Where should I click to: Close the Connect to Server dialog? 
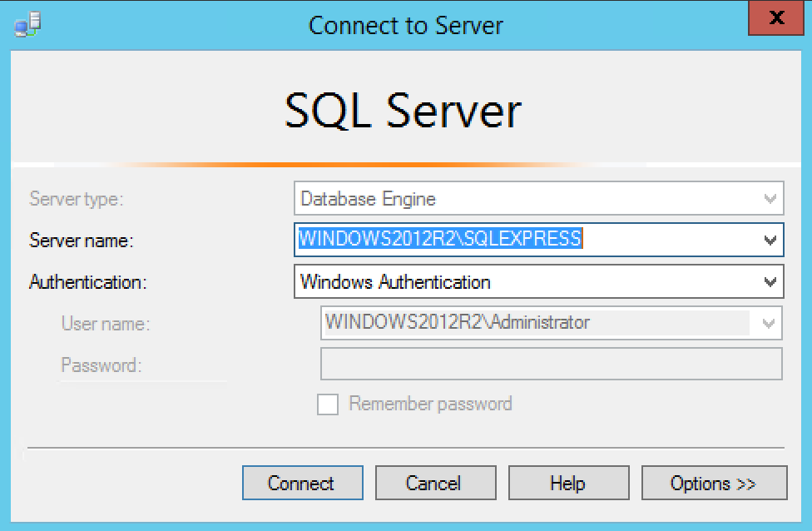click(x=777, y=19)
